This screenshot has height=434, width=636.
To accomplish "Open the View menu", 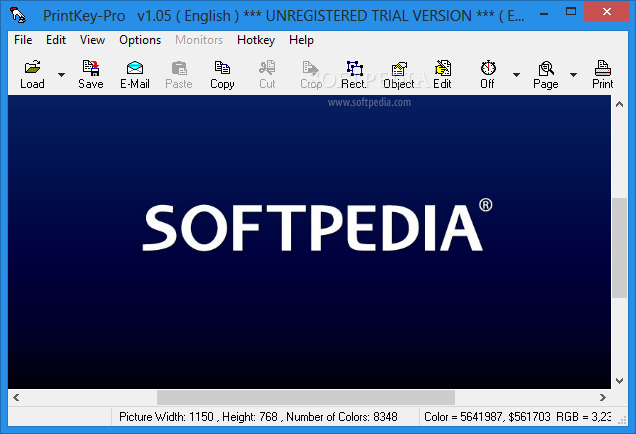I will 92,40.
